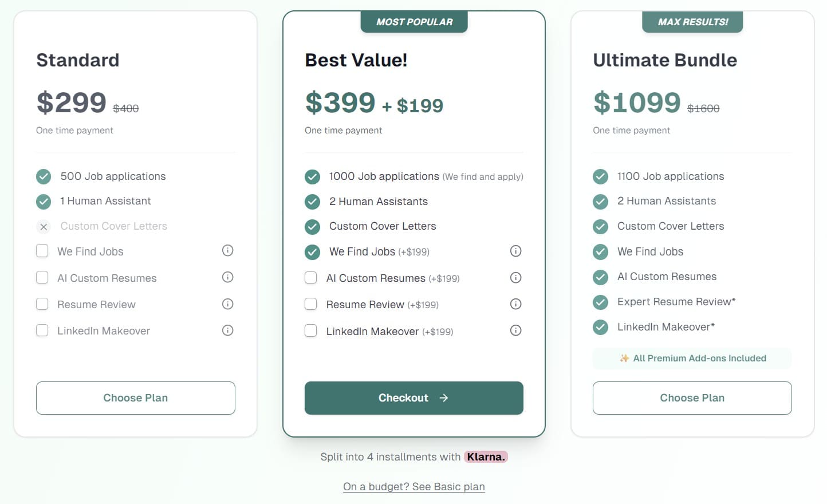The image size is (827, 504).
Task: Uncheck We Find Jobs in Best Value plan
Action: tap(312, 251)
